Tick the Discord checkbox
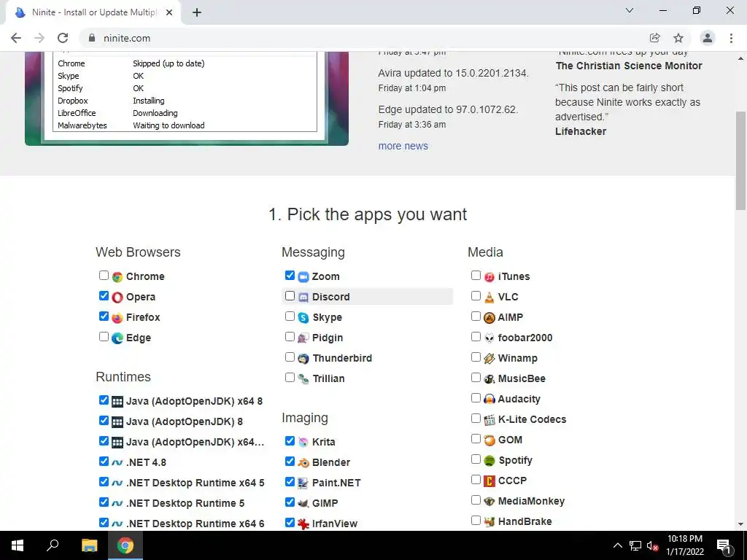The width and height of the screenshot is (747, 560). click(x=290, y=296)
